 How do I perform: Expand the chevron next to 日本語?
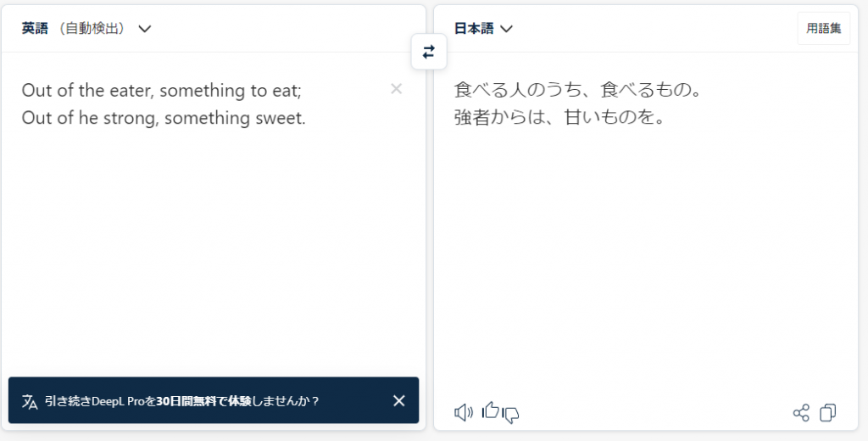(x=507, y=29)
